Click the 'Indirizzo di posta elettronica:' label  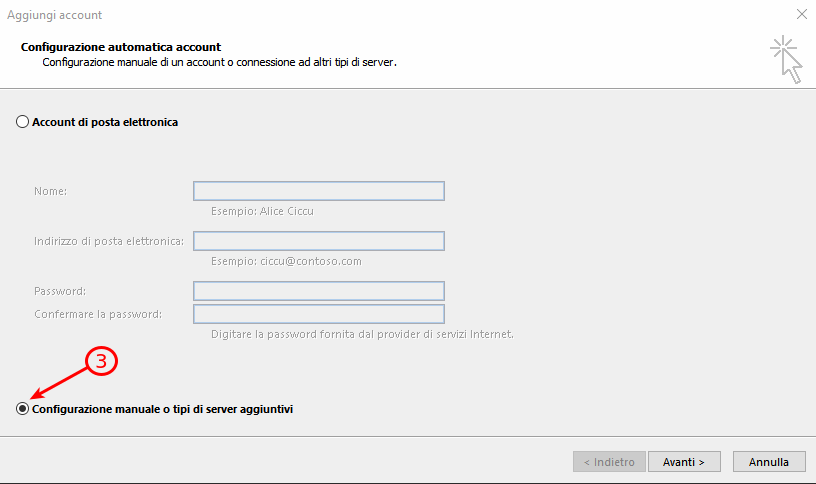coord(109,241)
